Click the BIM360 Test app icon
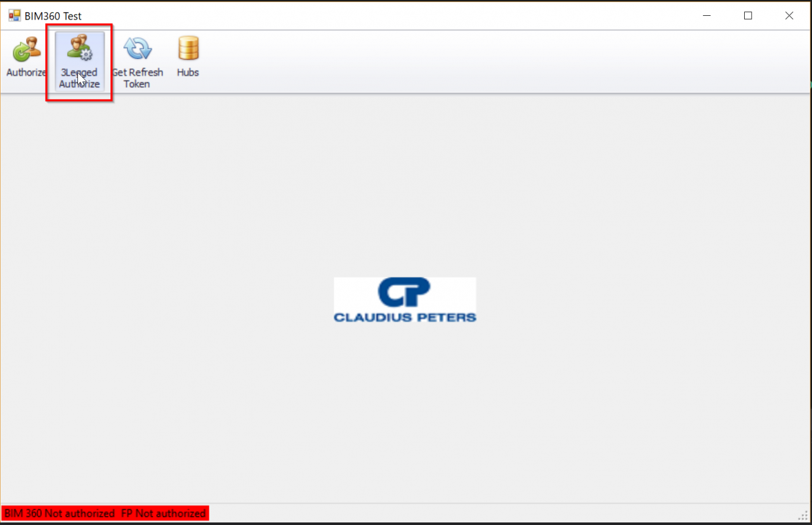Screen dimensions: 812x525 pos(15,16)
